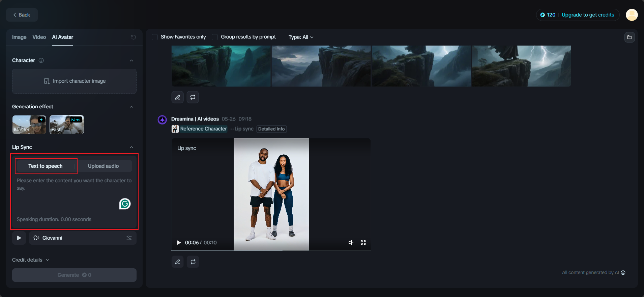
Task: Click the 120 credits balance
Action: (x=548, y=15)
